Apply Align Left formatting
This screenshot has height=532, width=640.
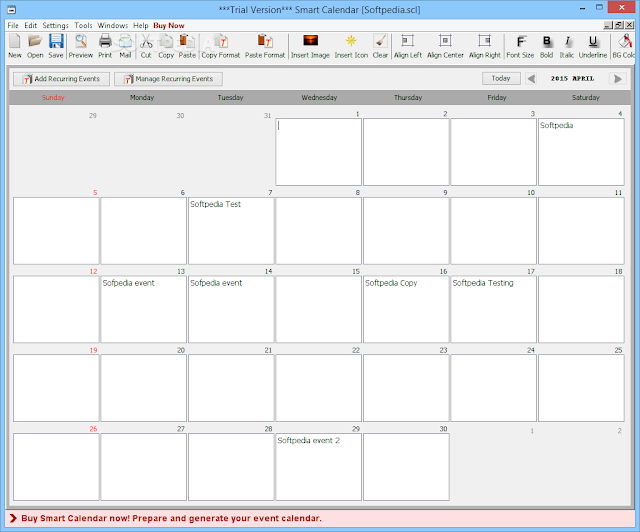[x=408, y=46]
